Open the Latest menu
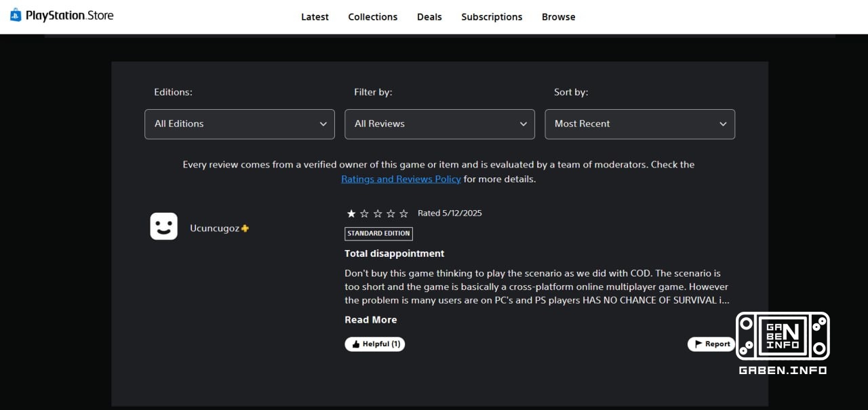 315,17
